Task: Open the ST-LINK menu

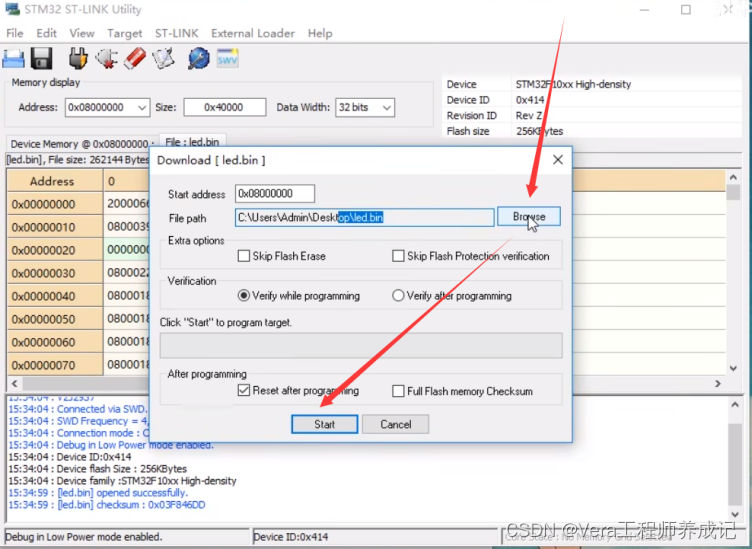Action: click(176, 33)
